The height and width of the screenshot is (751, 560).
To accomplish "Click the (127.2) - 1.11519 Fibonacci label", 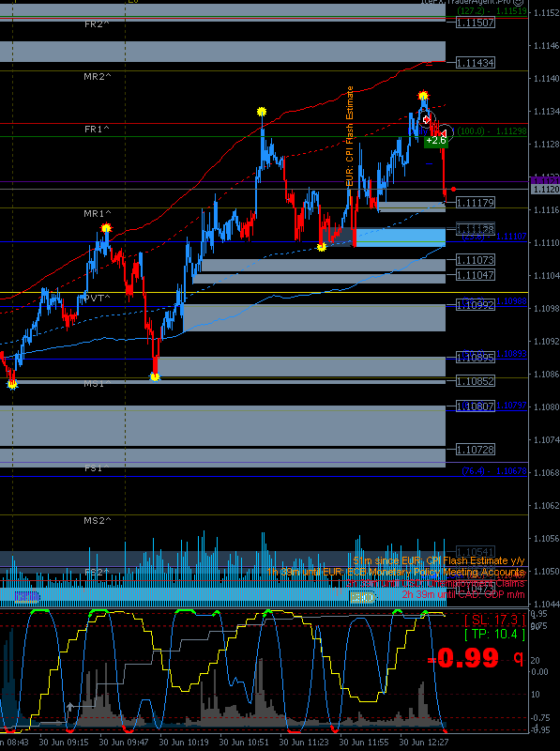I will (x=492, y=10).
